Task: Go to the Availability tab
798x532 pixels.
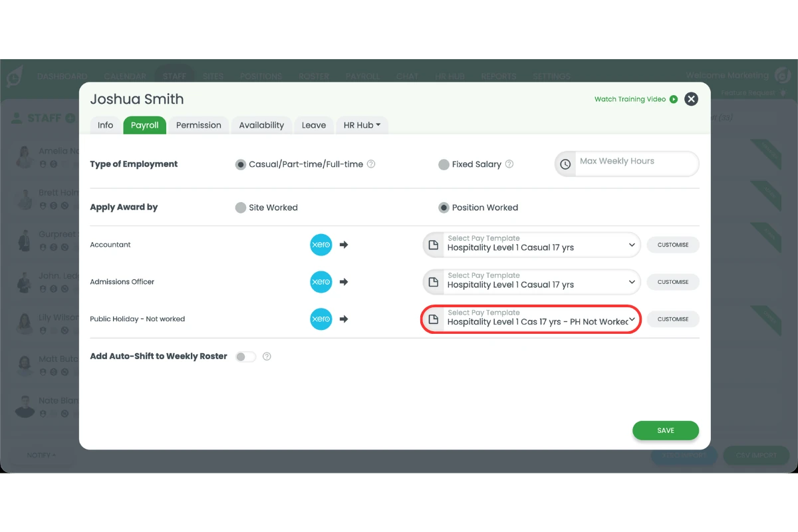Action: pos(261,125)
